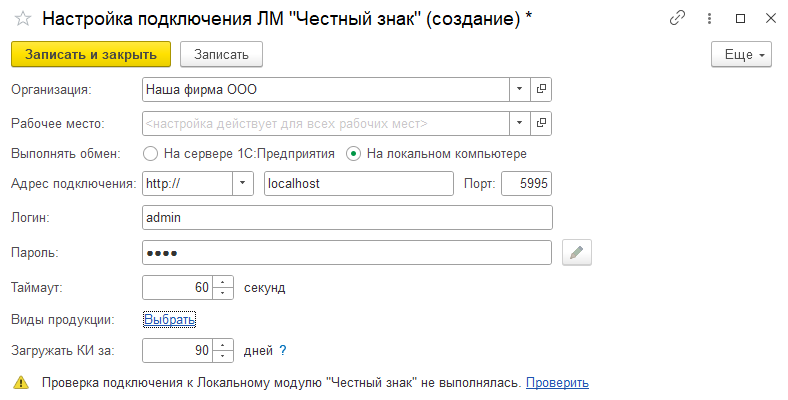The width and height of the screenshot is (788, 400).
Task: Increase the Таймаут value by one step
Action: click(x=224, y=282)
